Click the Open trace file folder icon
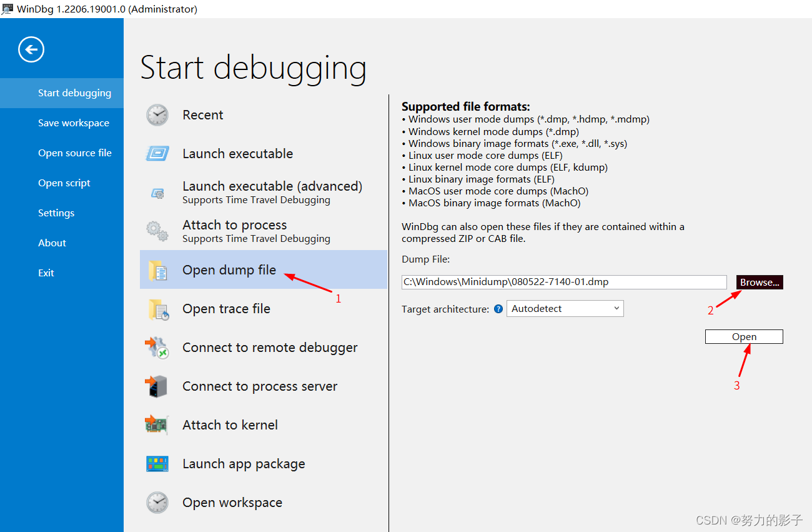This screenshot has width=812, height=532. (158, 309)
